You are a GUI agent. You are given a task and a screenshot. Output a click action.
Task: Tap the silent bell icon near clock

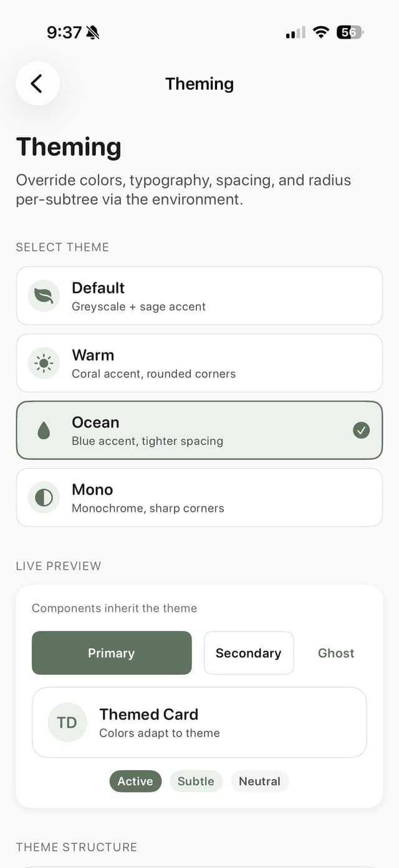93,32
